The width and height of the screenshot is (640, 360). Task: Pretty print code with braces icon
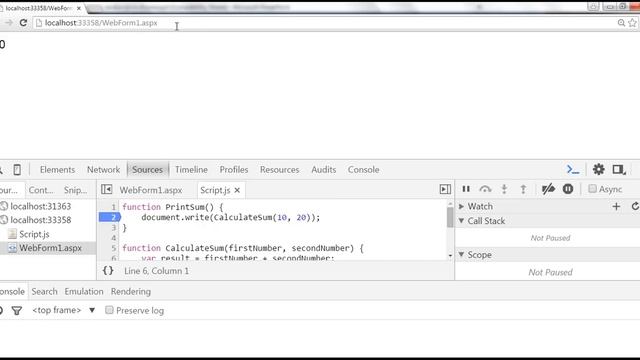[x=108, y=271]
